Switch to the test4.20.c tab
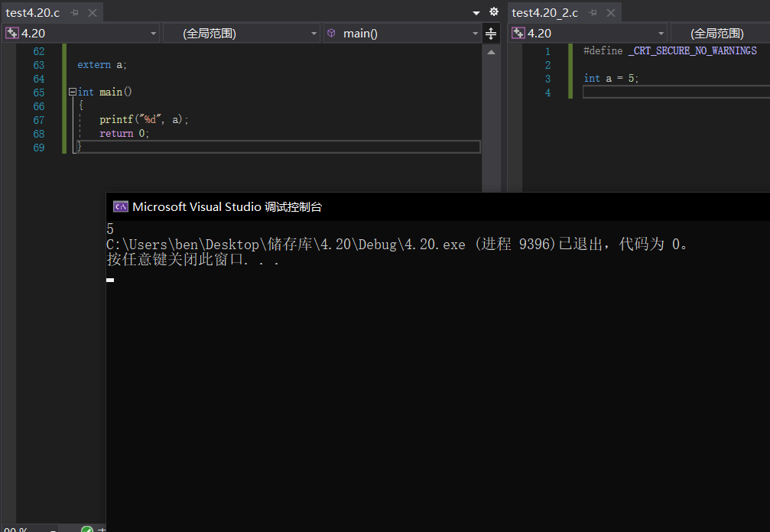This screenshot has height=532, width=770. (32, 13)
